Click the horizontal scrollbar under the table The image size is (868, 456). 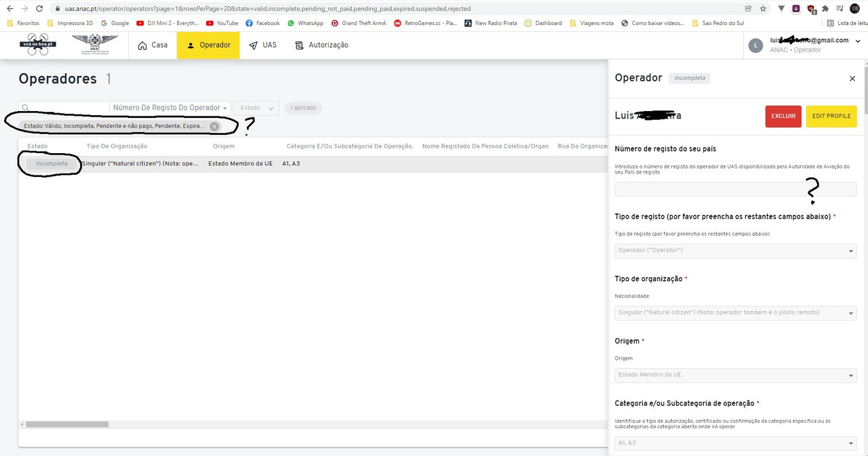(x=67, y=424)
